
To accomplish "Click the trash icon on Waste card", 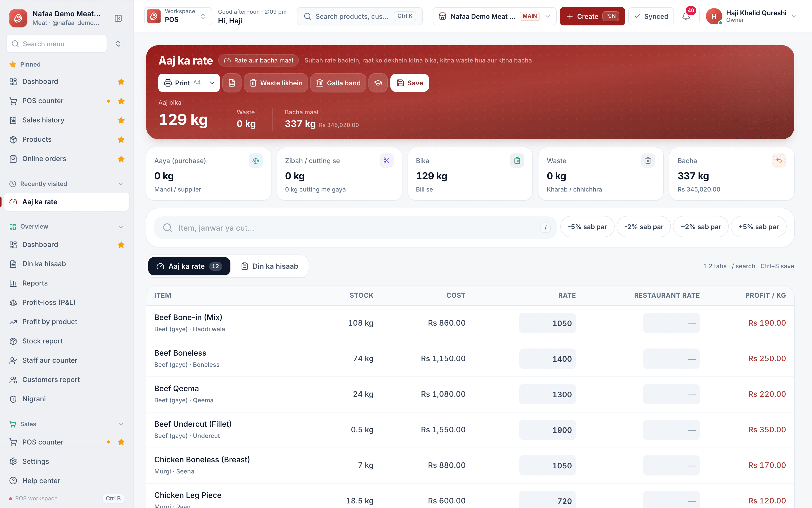I will click(x=648, y=161).
